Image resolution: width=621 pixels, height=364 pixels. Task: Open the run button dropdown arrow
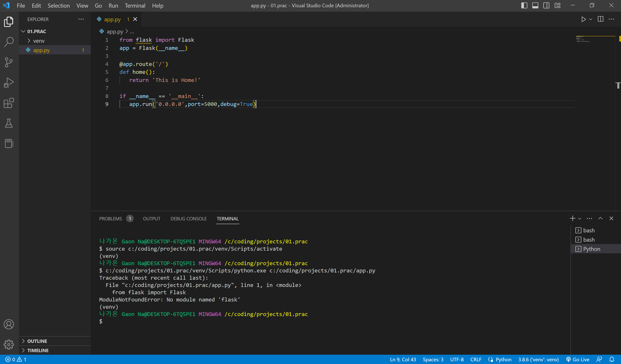[591, 19]
